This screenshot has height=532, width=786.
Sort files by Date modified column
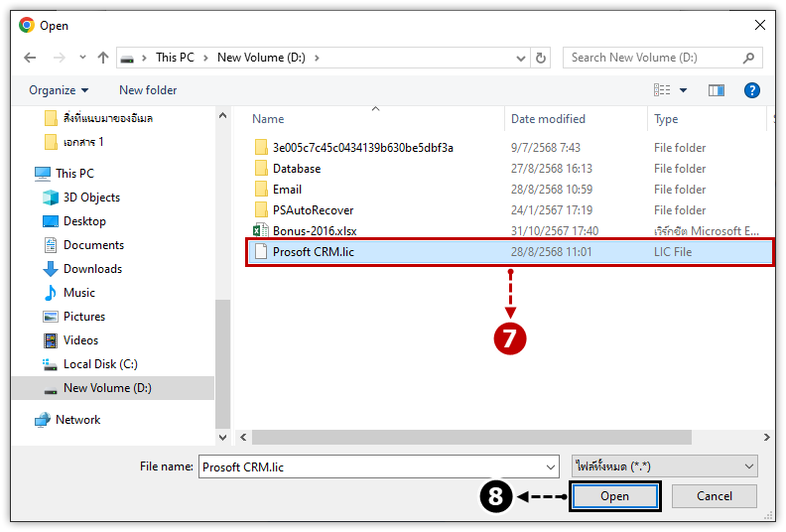pos(548,119)
